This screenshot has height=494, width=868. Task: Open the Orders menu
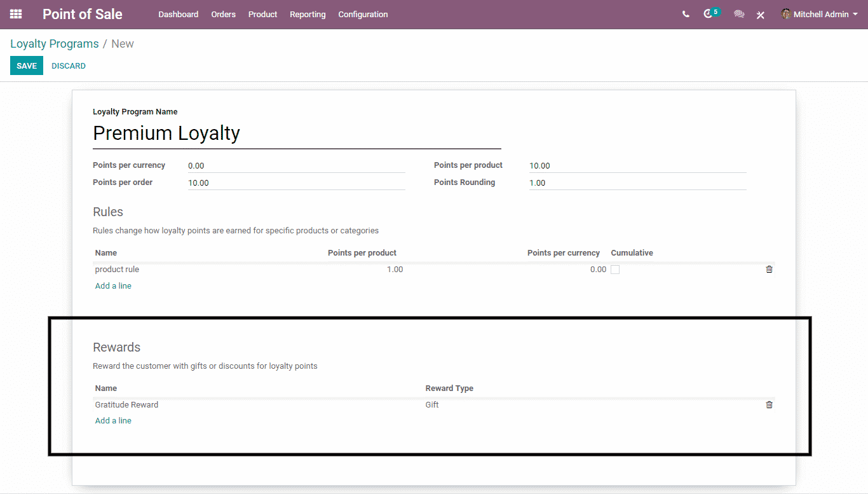click(224, 14)
